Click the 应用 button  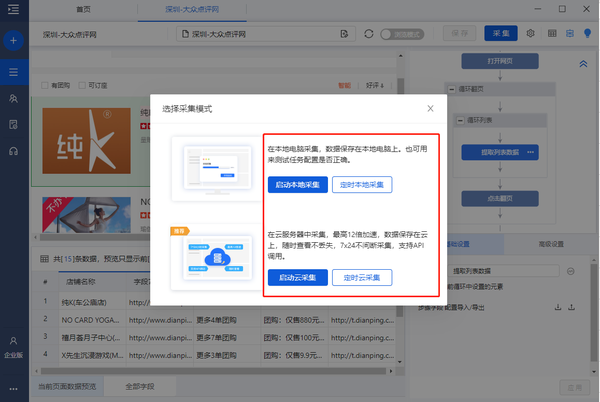pos(575,387)
